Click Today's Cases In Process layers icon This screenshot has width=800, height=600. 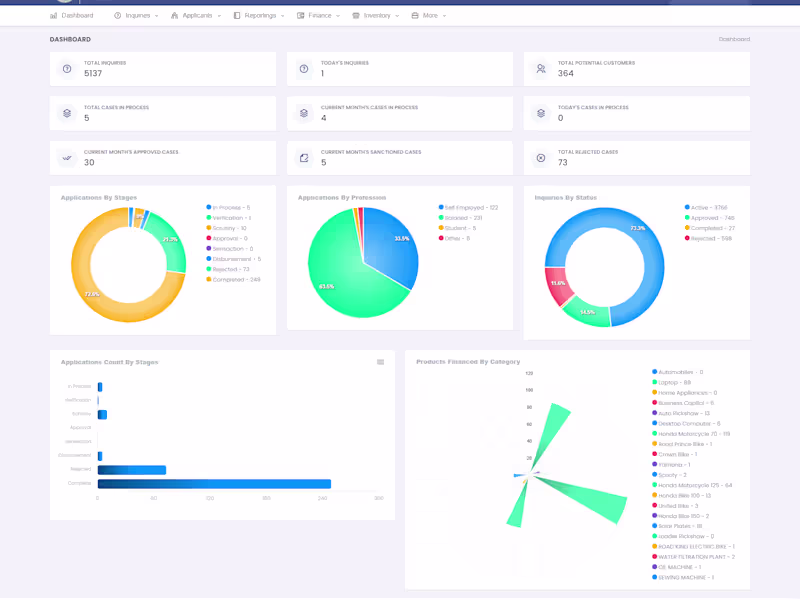(x=541, y=113)
